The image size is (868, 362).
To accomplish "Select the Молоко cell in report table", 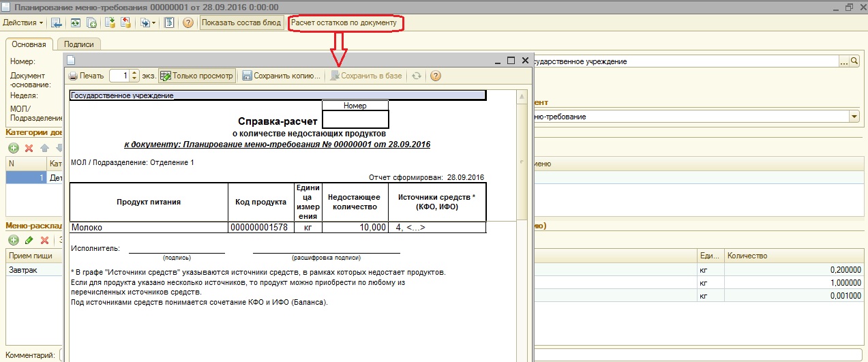I will [x=148, y=228].
